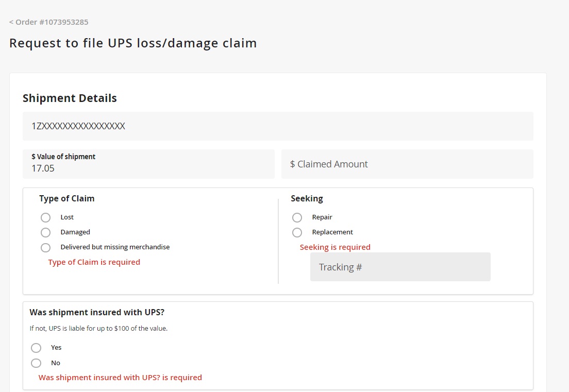
Task: Click the Shipment Details heading
Action: [x=70, y=98]
